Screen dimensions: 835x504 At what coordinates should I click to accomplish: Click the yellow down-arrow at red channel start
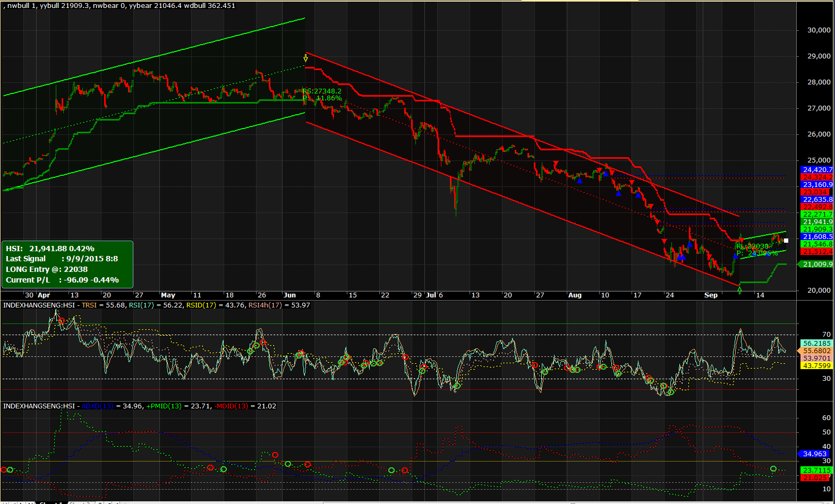click(x=305, y=58)
